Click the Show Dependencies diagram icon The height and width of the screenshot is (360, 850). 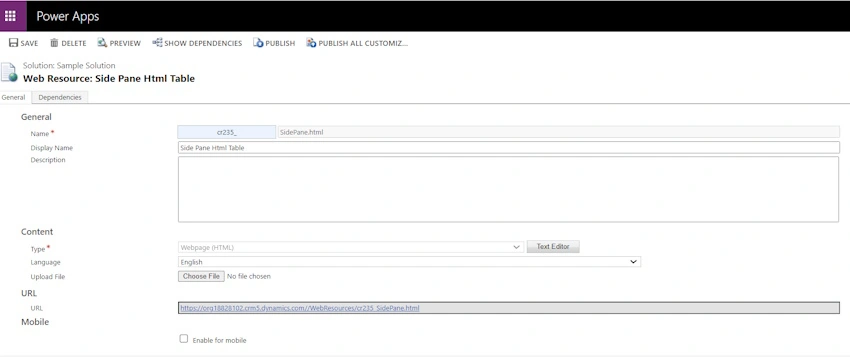pyautogui.click(x=157, y=43)
